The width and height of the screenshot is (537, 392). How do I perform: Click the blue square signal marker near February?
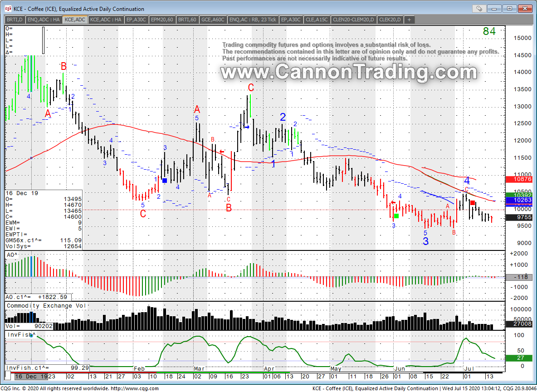165,181
